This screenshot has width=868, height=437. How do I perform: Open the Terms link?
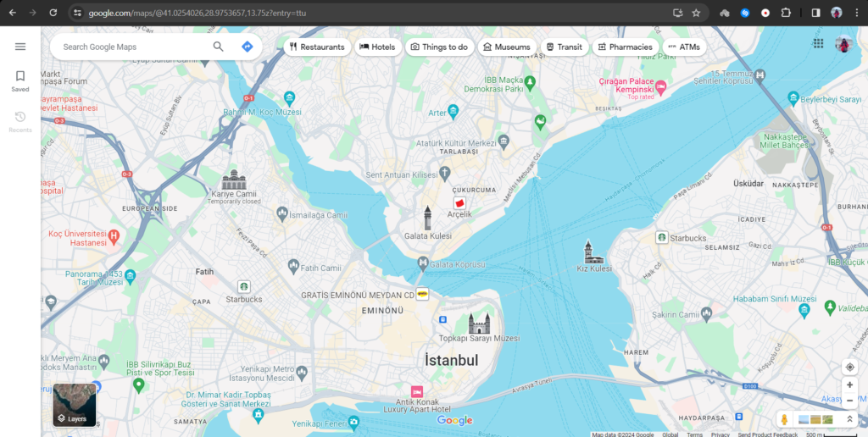click(x=695, y=434)
